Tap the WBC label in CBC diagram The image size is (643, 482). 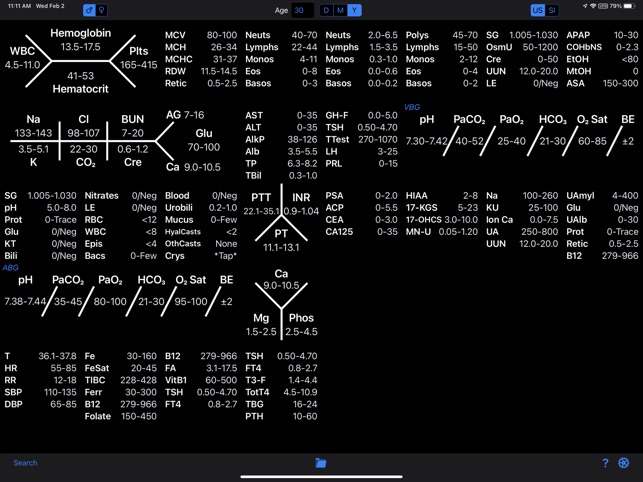(22, 51)
